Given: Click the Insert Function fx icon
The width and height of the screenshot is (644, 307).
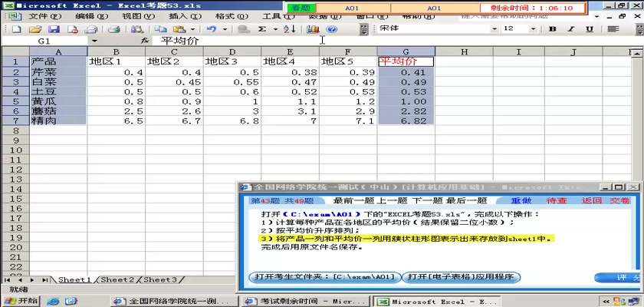Looking at the screenshot, I should [x=144, y=41].
